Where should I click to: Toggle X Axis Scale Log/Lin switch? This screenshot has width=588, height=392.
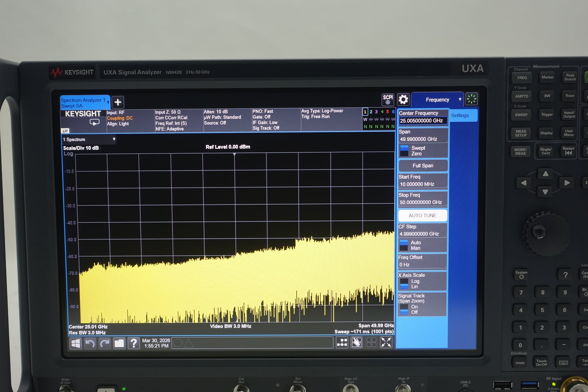[x=404, y=284]
